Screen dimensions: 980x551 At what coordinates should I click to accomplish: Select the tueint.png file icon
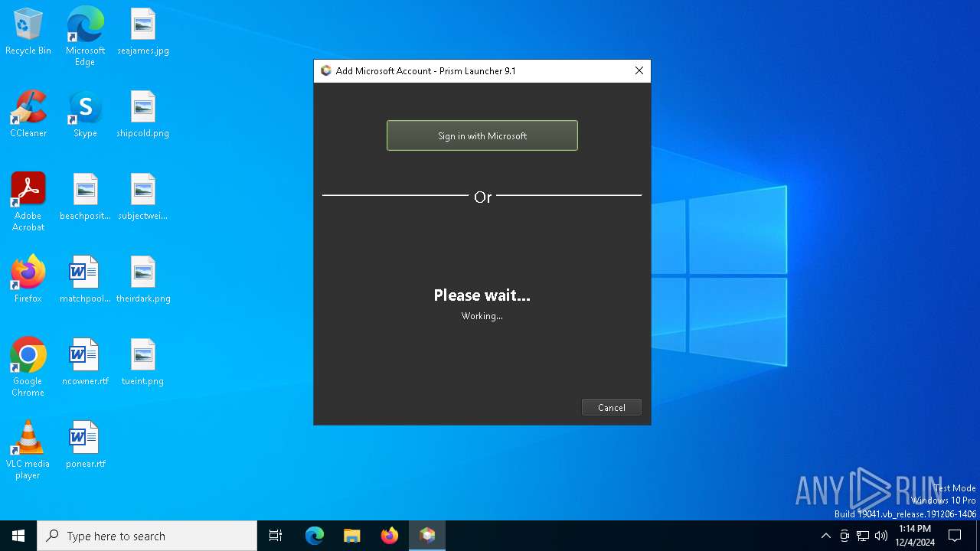(143, 362)
